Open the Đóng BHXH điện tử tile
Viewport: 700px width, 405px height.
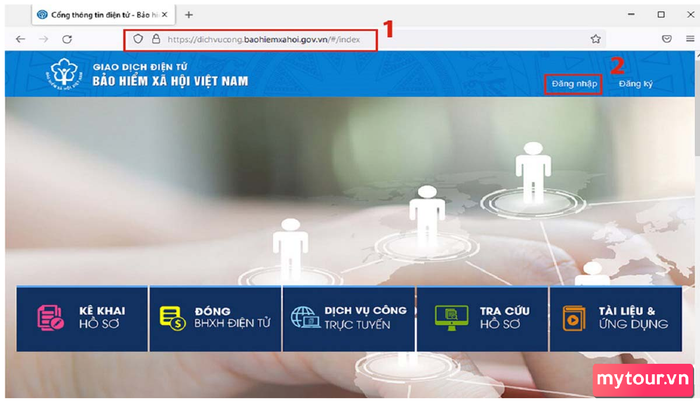point(215,319)
